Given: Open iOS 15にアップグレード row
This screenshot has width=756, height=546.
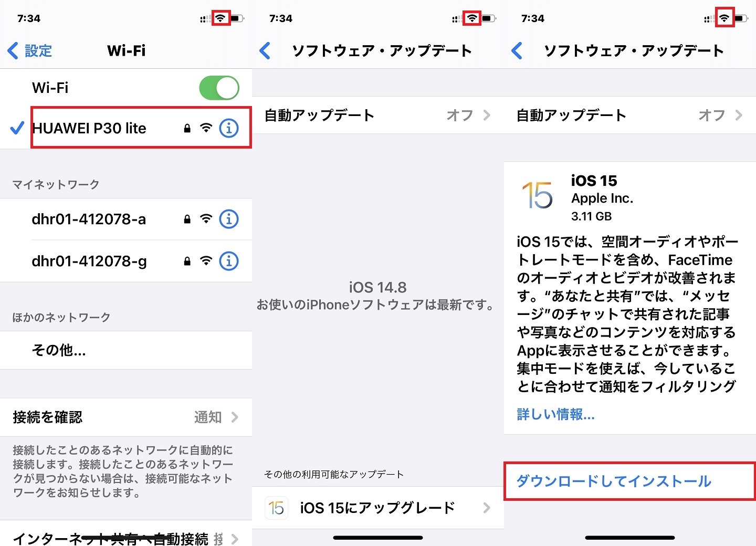Looking at the screenshot, I should pyautogui.click(x=378, y=508).
